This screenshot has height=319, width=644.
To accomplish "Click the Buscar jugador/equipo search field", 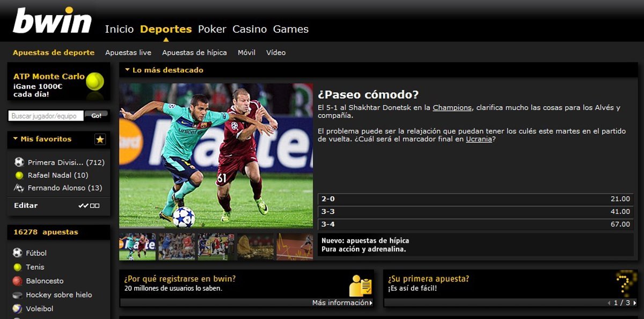I will tap(46, 116).
